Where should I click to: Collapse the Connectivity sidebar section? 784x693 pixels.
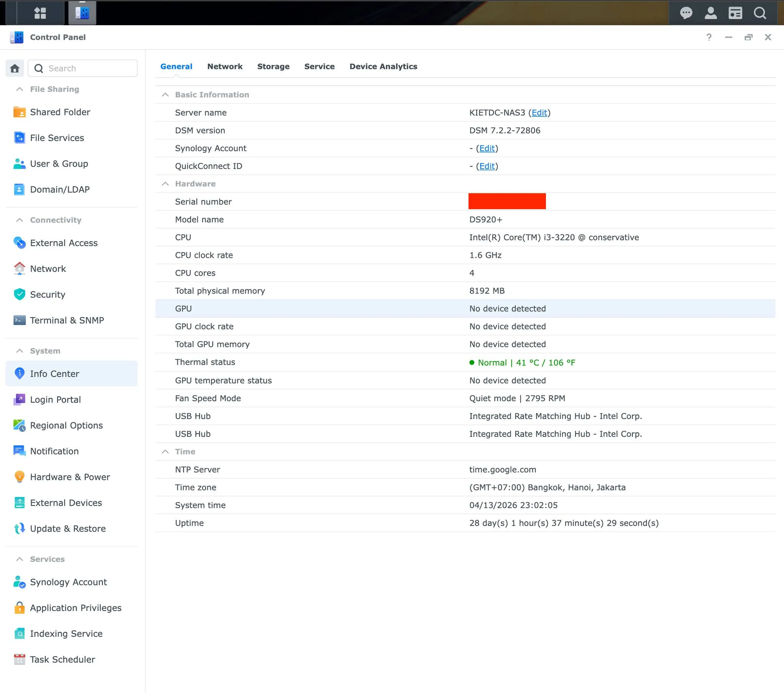point(20,220)
